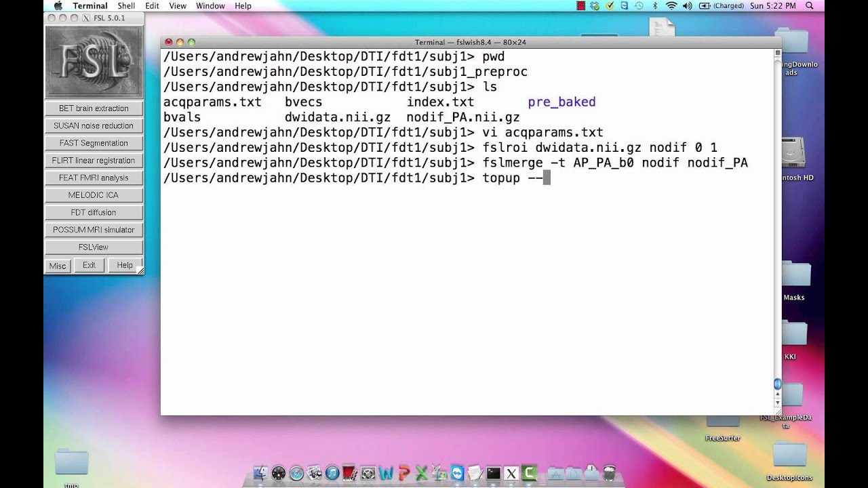Open the Misc dropdown in FSL
This screenshot has width=868, height=488.
58,266
